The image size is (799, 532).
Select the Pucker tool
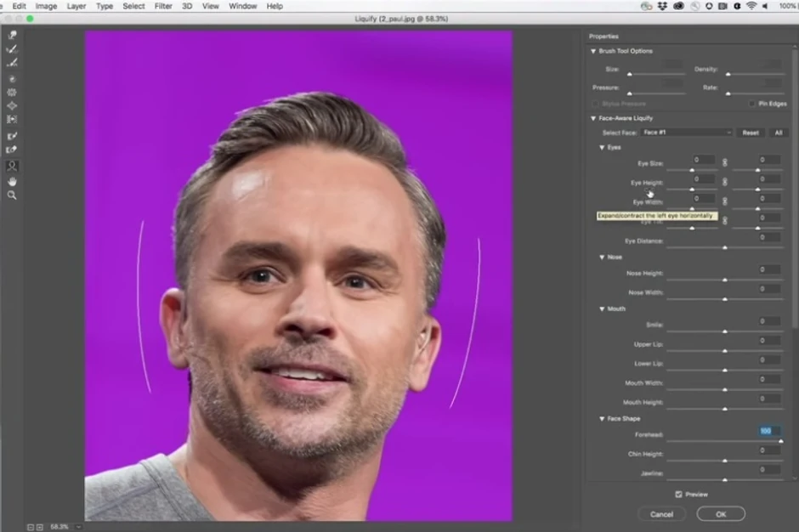click(12, 92)
